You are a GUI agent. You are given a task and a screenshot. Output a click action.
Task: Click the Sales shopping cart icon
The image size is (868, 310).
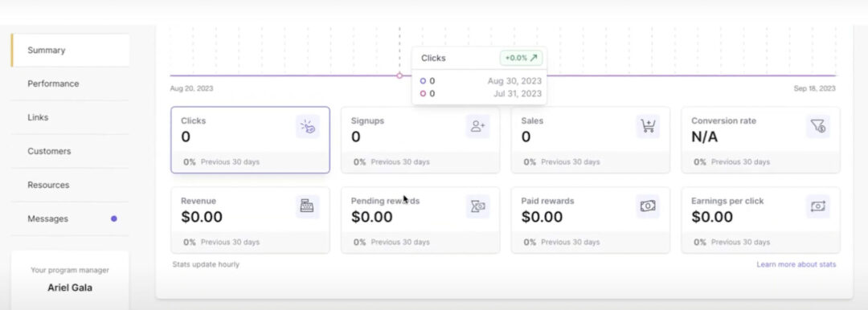(x=648, y=127)
